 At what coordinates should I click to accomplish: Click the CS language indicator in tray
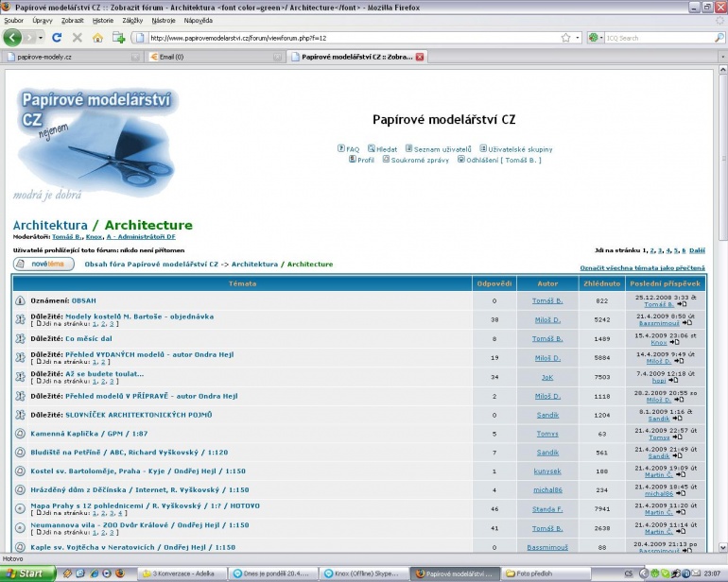tap(629, 573)
